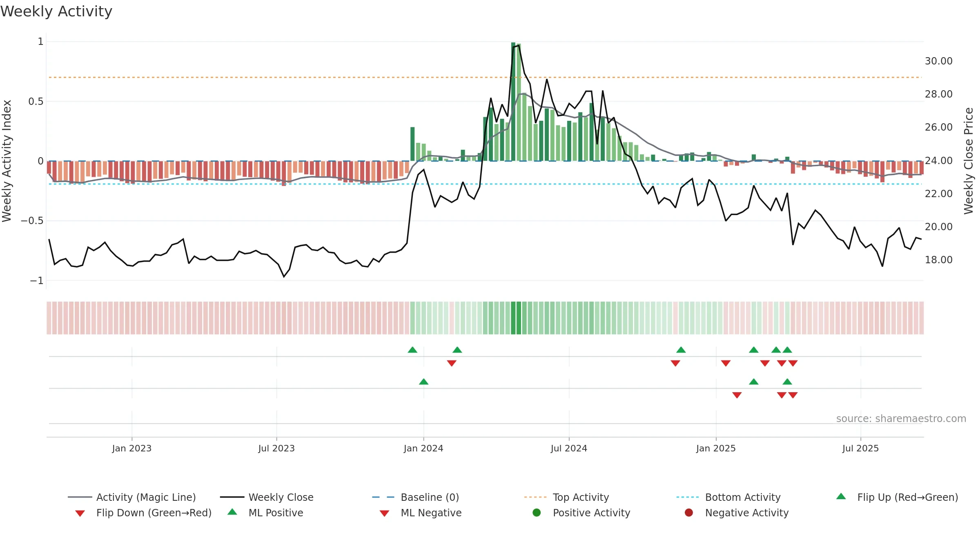The height and width of the screenshot is (551, 980).
Task: Click the Bottom Activity legend dotted line
Action: pyautogui.click(x=688, y=497)
